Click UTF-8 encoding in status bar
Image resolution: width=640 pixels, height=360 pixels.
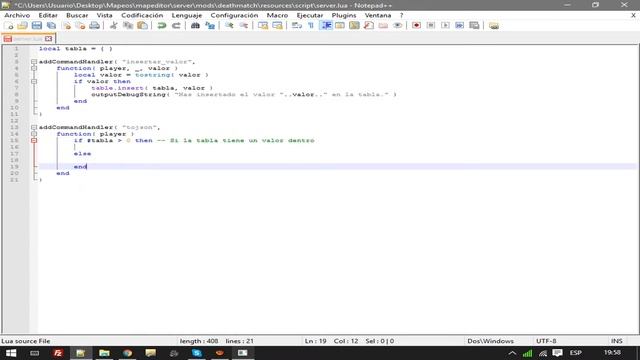(546, 341)
